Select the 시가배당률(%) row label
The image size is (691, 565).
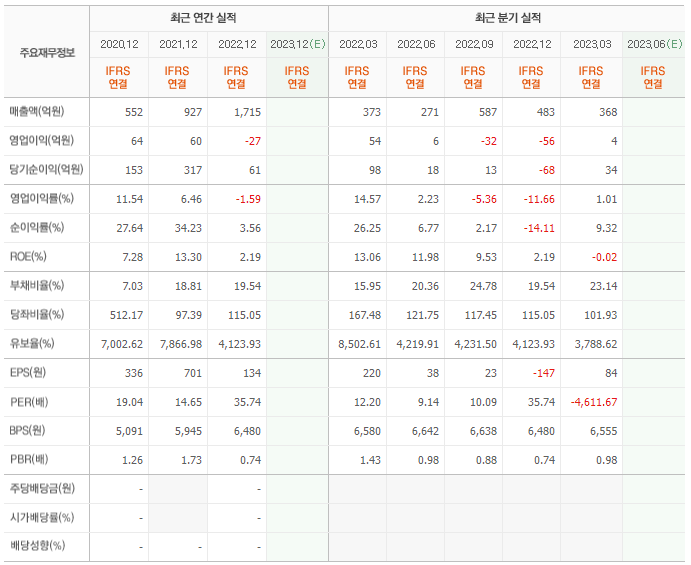(x=42, y=517)
